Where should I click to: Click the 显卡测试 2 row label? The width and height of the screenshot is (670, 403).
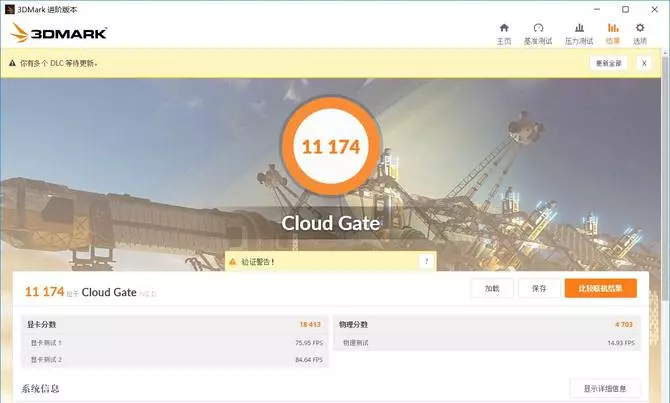[x=46, y=359]
